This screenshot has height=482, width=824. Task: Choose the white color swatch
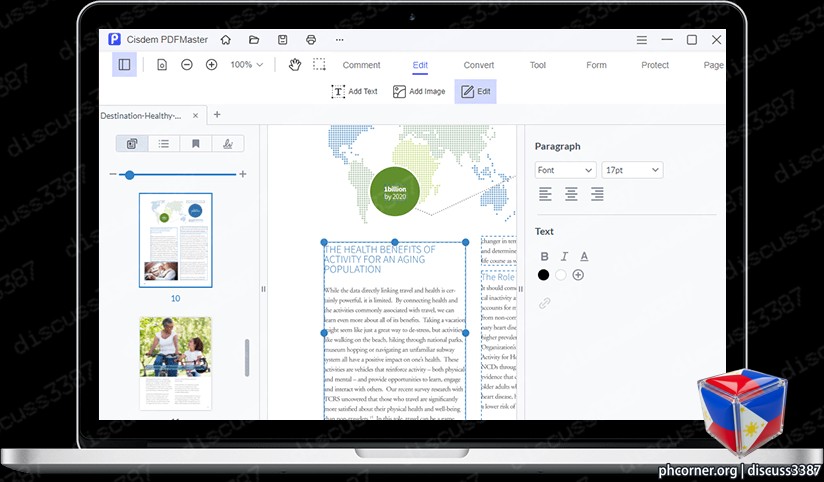(561, 275)
